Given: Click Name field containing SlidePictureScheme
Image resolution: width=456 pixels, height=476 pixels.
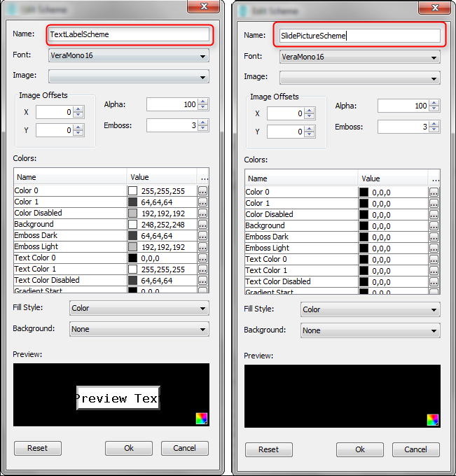Looking at the screenshot, I should point(360,36).
